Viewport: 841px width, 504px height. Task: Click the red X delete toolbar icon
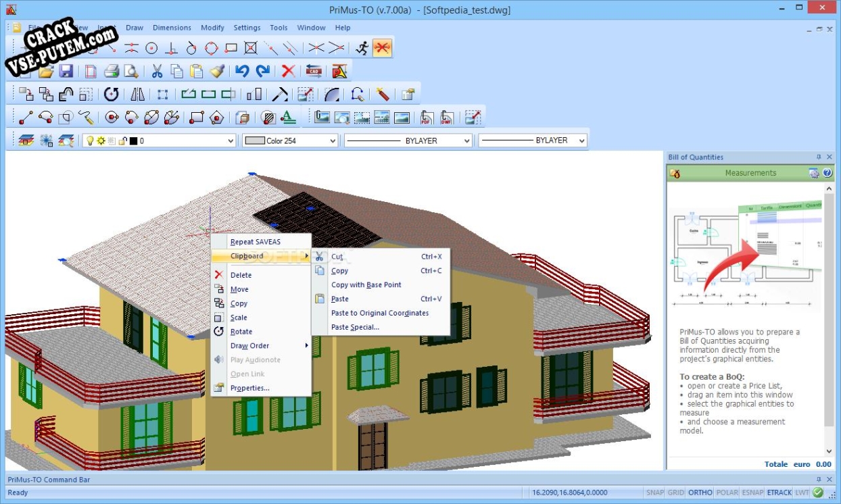click(289, 71)
